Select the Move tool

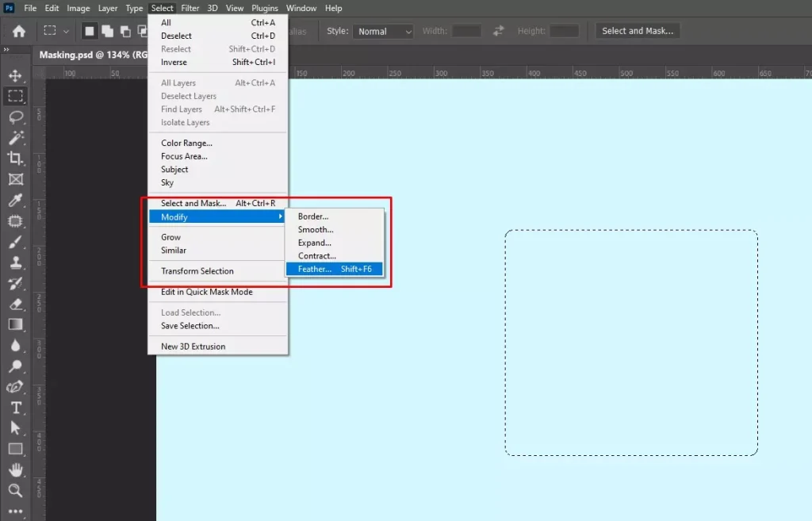pos(16,75)
